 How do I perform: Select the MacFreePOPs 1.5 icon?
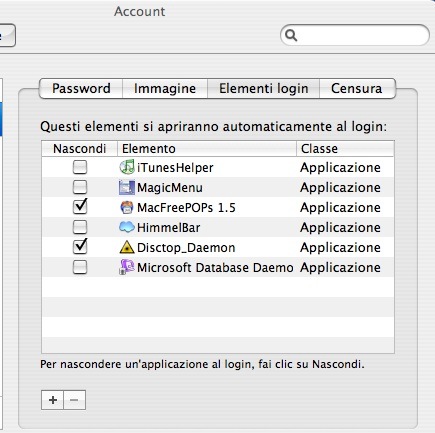[127, 207]
